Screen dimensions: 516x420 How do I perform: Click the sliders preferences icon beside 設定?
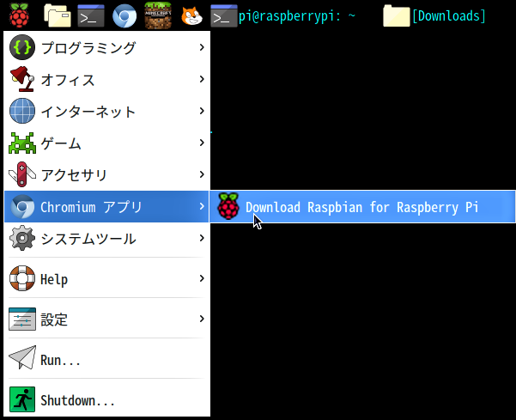[x=22, y=319]
